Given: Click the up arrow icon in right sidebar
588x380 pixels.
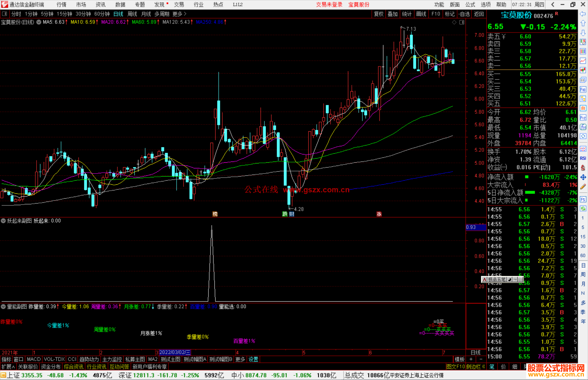Looking at the screenshot, I should pos(583,23).
